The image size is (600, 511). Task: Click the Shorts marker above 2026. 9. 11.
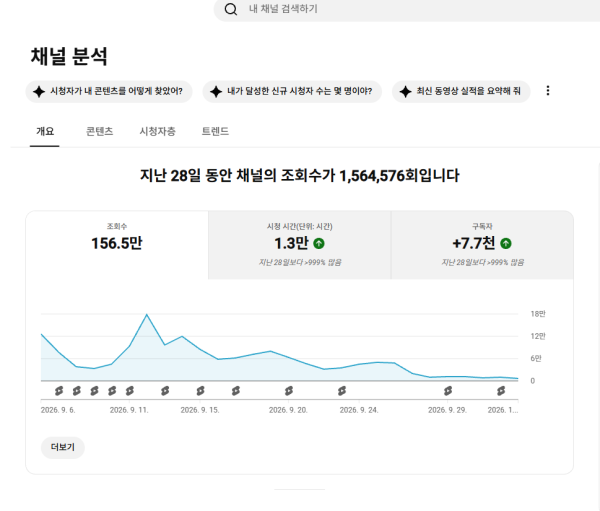click(x=130, y=391)
